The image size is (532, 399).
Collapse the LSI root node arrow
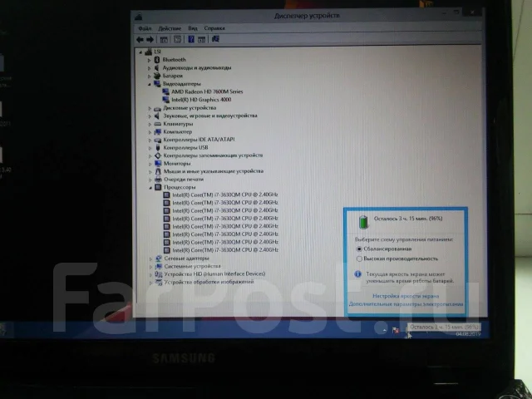tap(140, 52)
